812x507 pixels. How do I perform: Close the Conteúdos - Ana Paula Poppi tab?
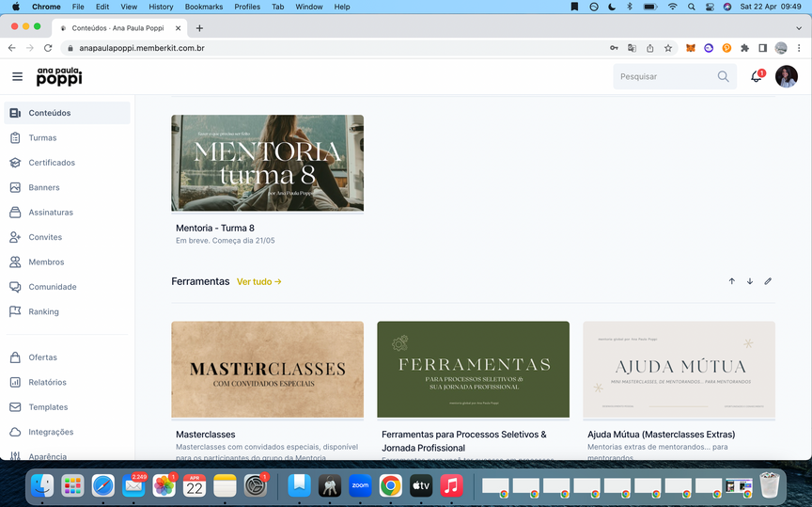[x=179, y=28]
